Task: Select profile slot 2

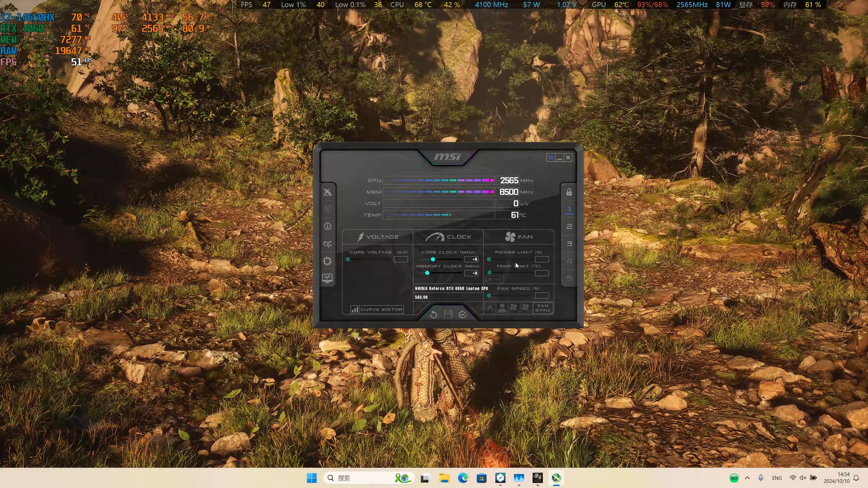Action: (569, 226)
